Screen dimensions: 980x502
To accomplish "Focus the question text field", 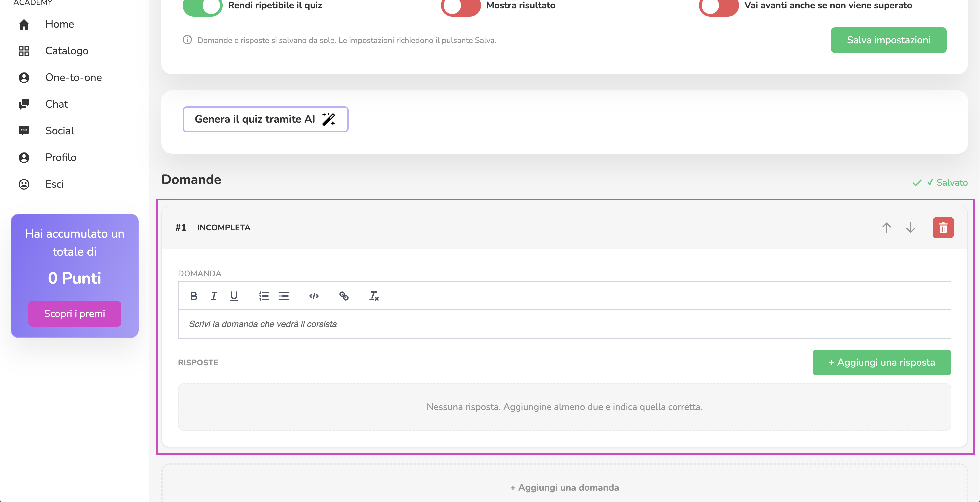I will coord(564,324).
